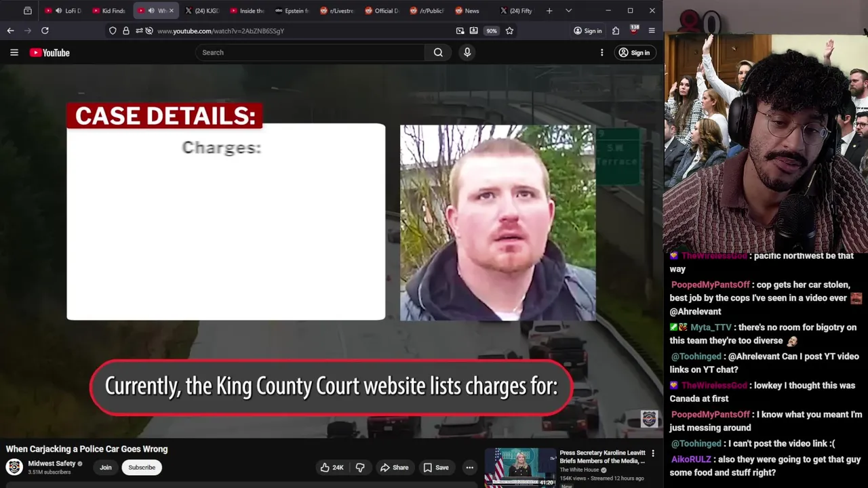Open YouTube settings three-dot menu
Screen dimensions: 868x488
(601, 52)
